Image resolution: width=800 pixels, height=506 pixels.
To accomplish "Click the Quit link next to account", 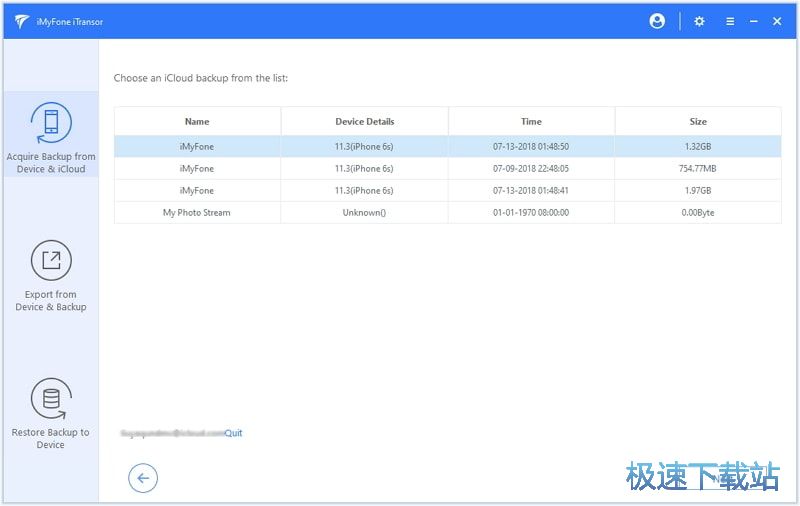I will click(233, 433).
